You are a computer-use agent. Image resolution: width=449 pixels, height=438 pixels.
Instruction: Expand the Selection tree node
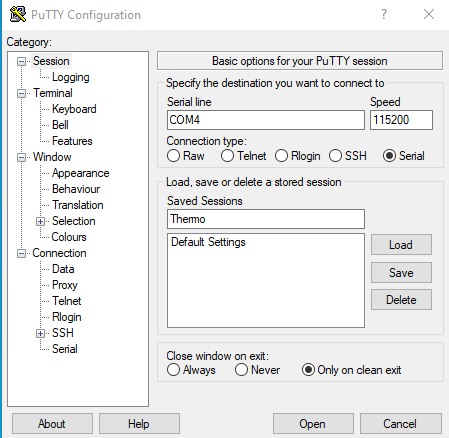pyautogui.click(x=40, y=221)
